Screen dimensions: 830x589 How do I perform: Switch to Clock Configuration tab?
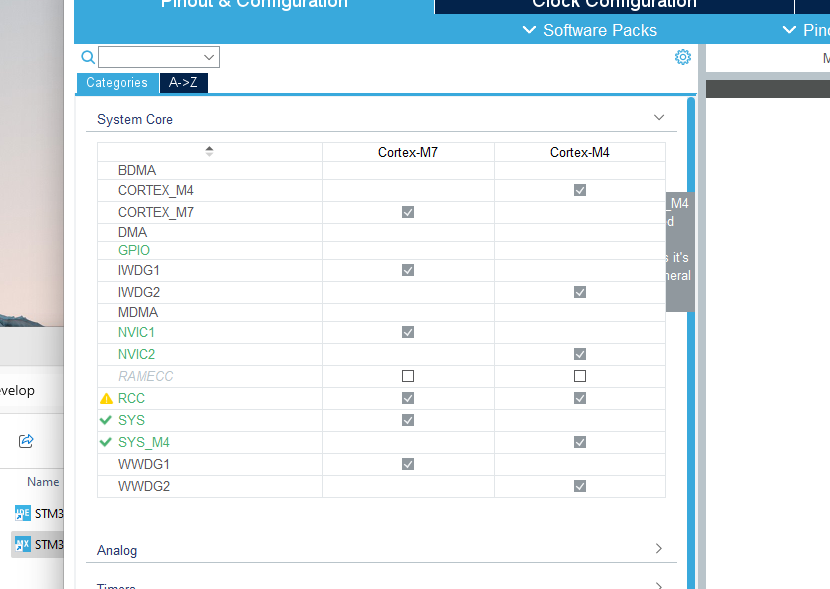(x=614, y=5)
